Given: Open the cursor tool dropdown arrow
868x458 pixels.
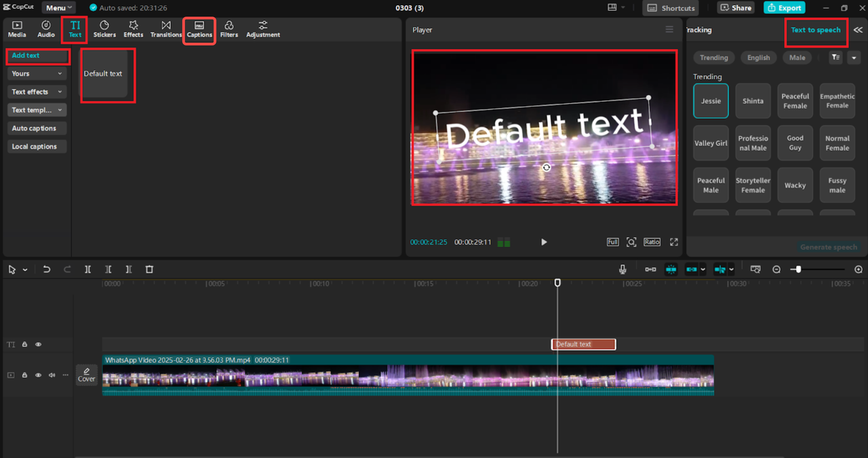Looking at the screenshot, I should point(25,269).
